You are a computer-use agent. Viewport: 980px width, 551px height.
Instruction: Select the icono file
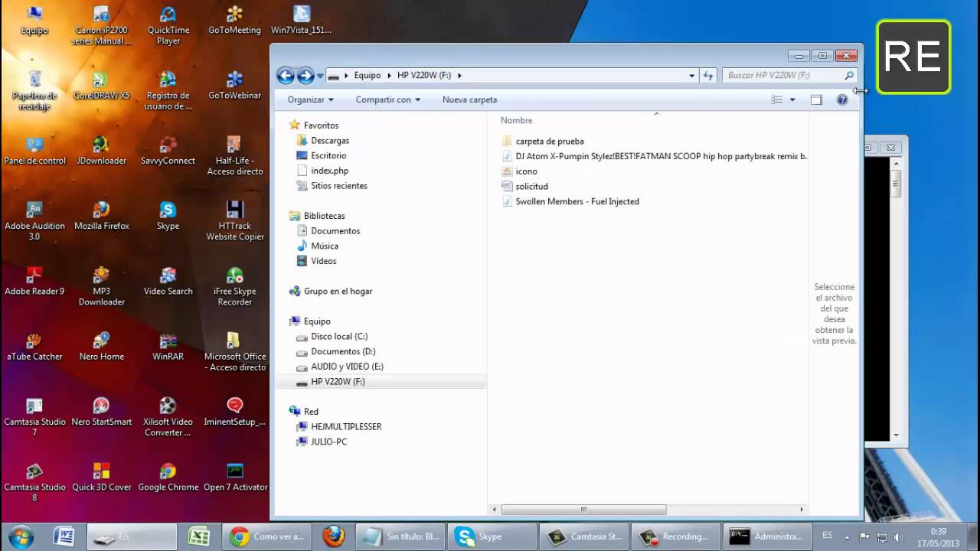point(526,171)
